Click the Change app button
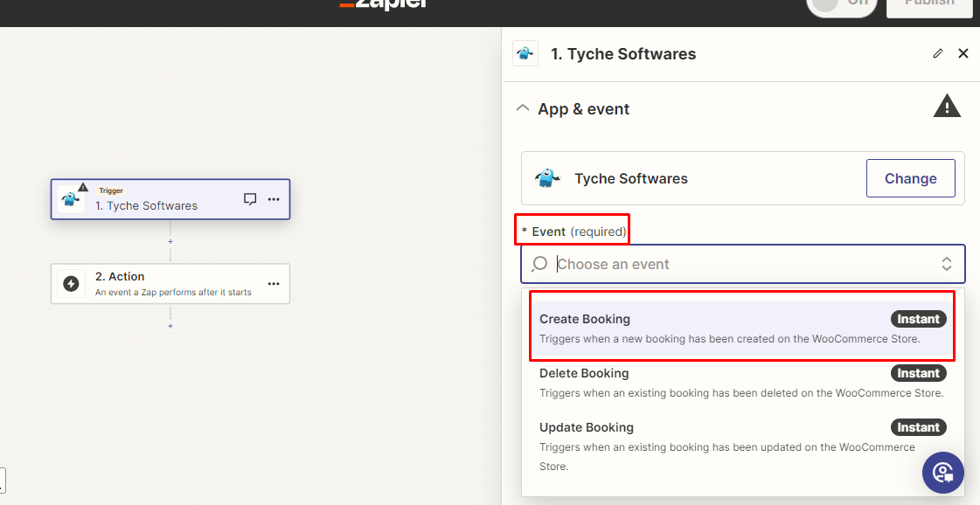The width and height of the screenshot is (980, 505). (911, 178)
